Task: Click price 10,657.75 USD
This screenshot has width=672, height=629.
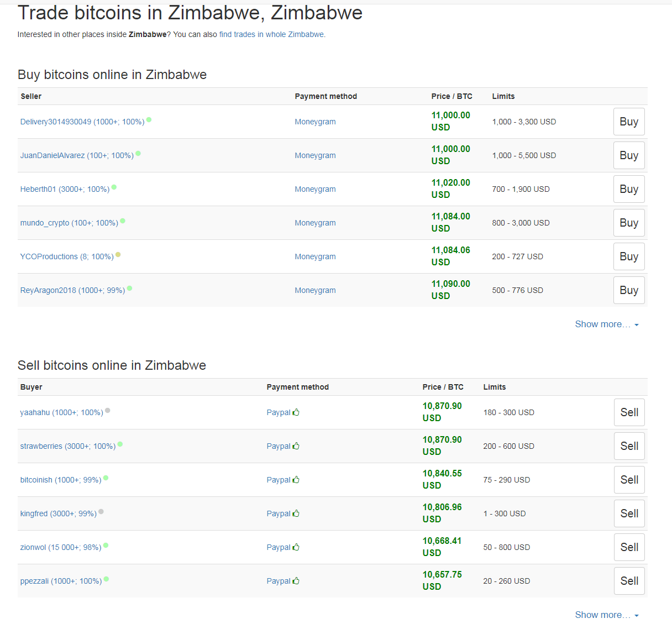Action: [442, 581]
